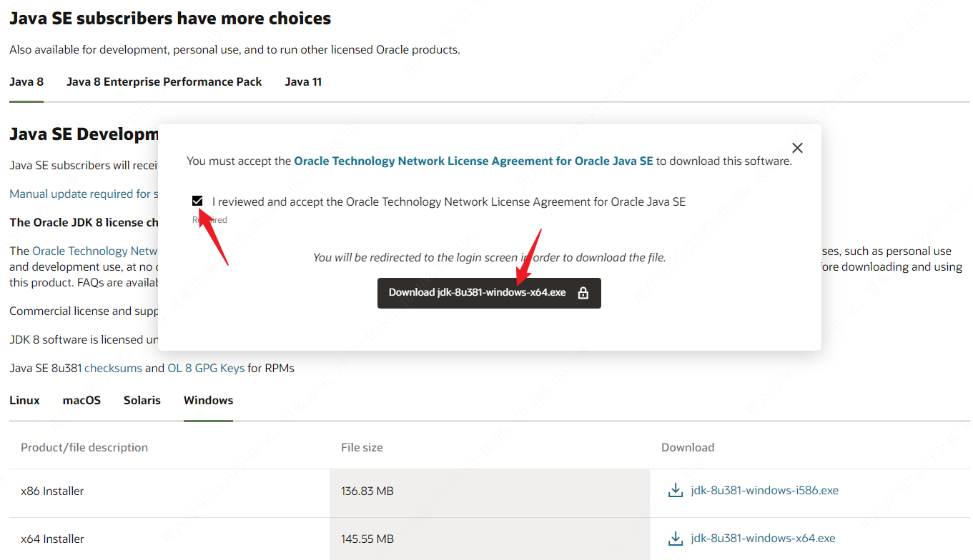Open the checksums link
Image resolution: width=973 pixels, height=560 pixels.
click(113, 369)
